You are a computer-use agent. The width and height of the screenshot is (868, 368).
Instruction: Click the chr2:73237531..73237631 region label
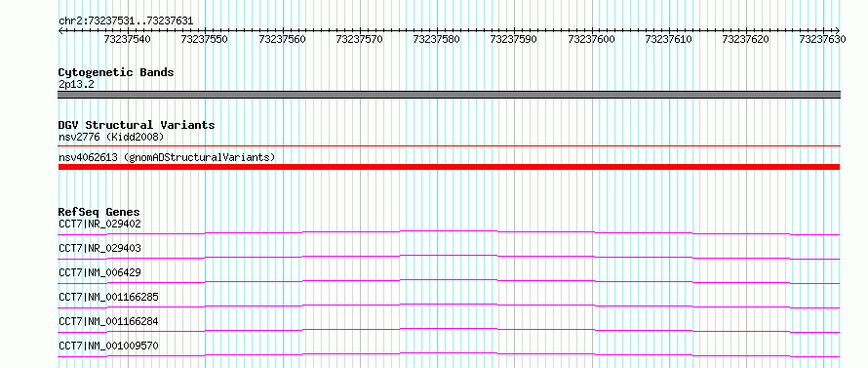(126, 21)
